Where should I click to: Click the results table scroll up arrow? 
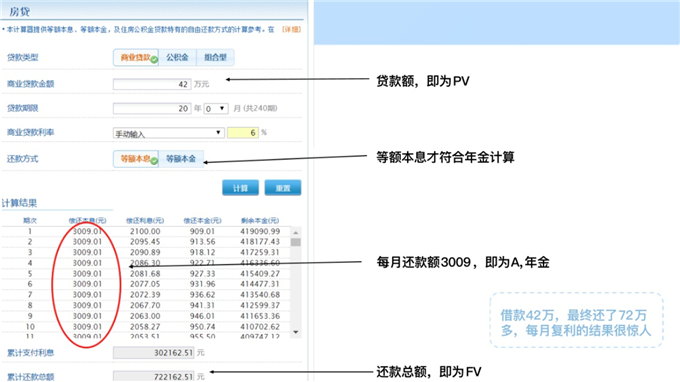296,232
